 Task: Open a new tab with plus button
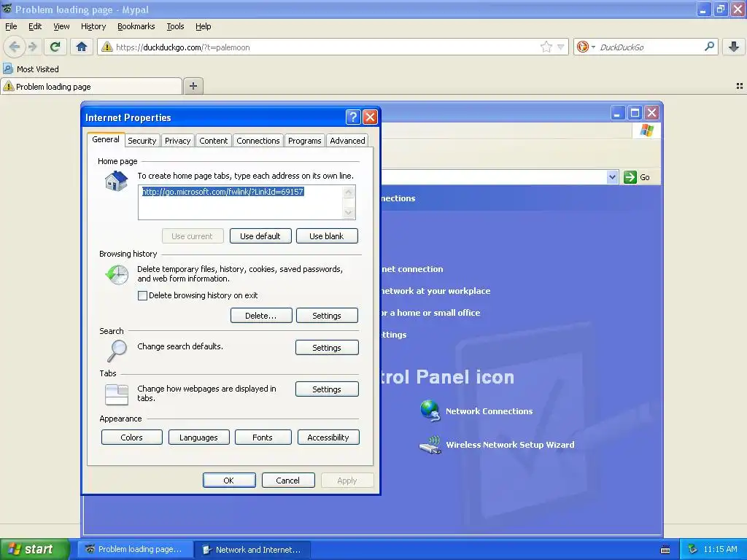[x=193, y=86]
